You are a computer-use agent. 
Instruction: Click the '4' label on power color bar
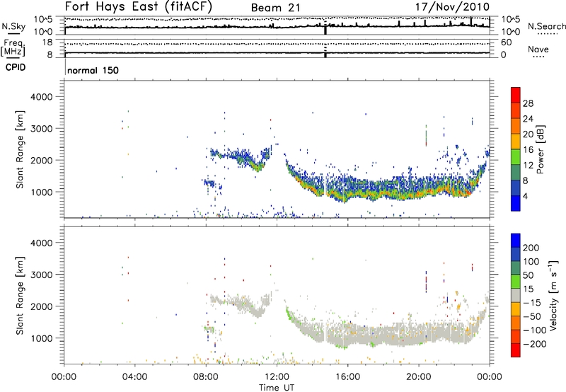525,197
